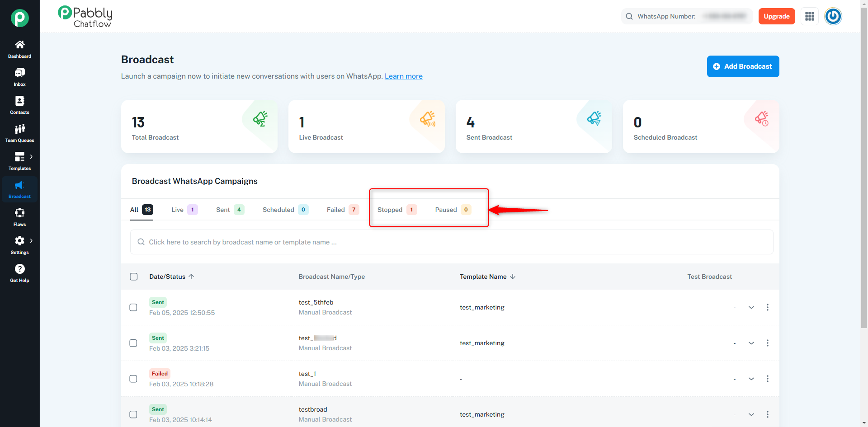This screenshot has height=427, width=868.
Task: Tick the test_1 failed row checkbox
Action: tap(133, 379)
